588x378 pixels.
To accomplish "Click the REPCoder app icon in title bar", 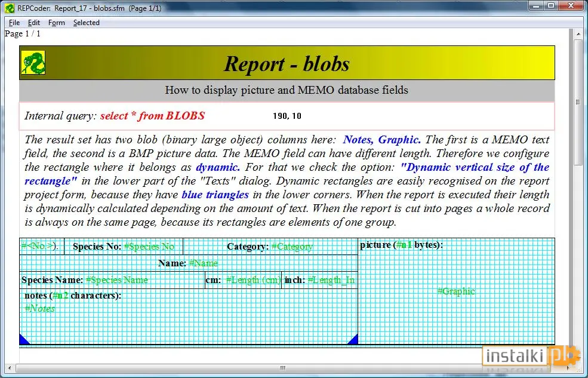I will (10, 8).
